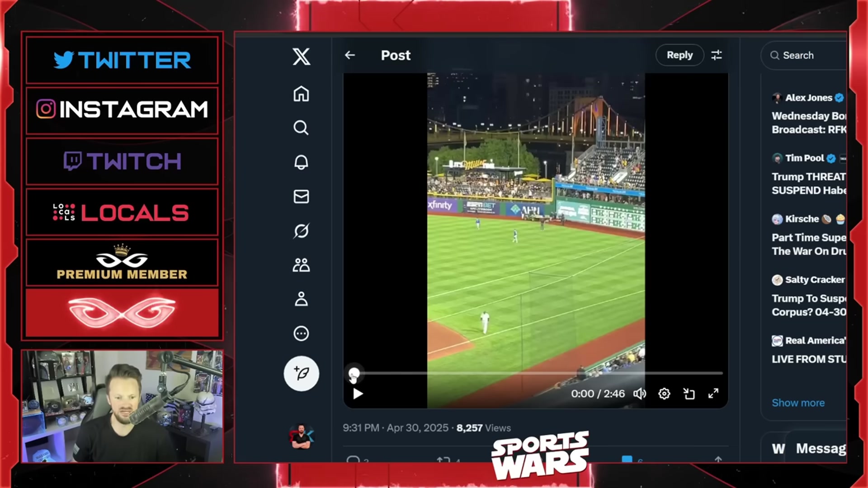Open the Kirsche live item

click(x=808, y=235)
